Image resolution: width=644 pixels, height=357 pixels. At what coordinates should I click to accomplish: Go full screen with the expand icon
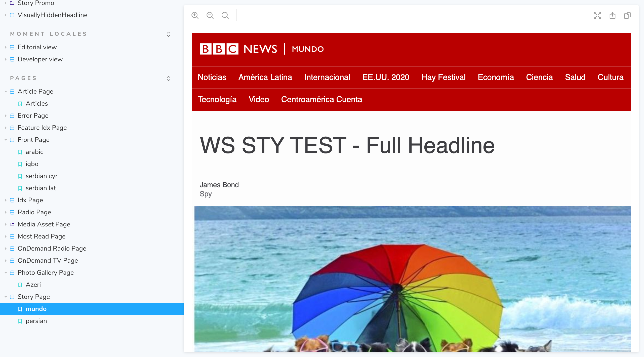pyautogui.click(x=597, y=15)
